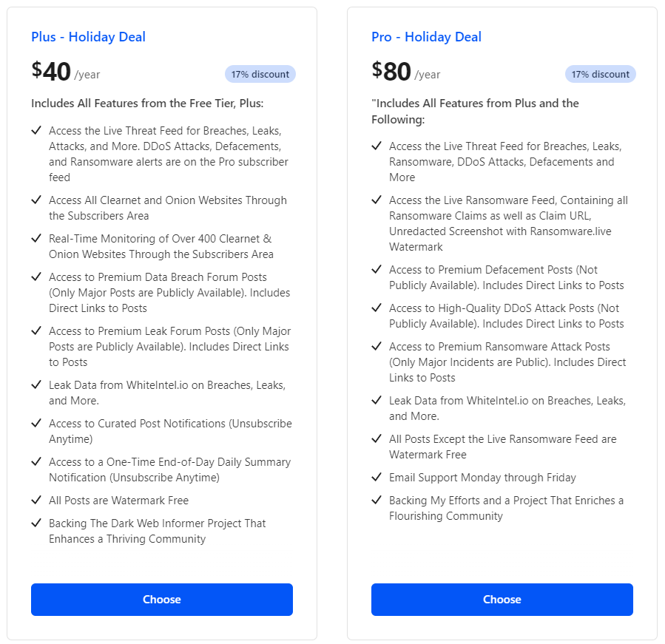The height and width of the screenshot is (644, 665).
Task: Click checkmark beside Premium Data Breach Forum Posts
Action: (36, 277)
